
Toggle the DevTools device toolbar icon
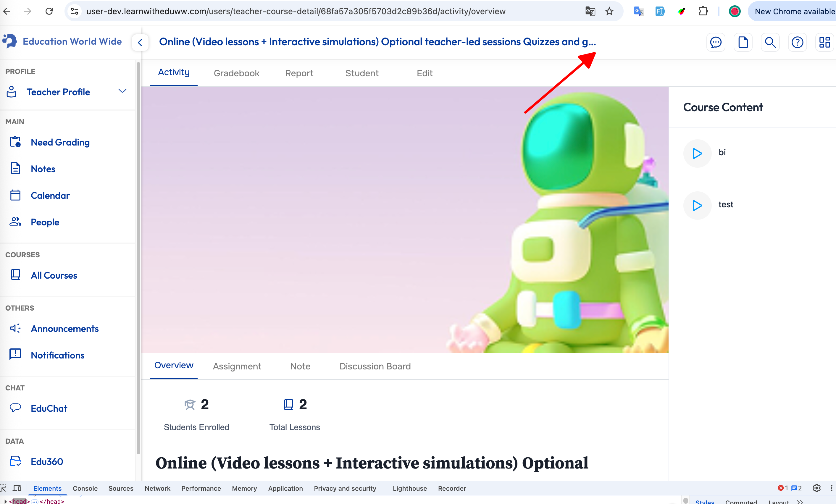click(x=17, y=488)
